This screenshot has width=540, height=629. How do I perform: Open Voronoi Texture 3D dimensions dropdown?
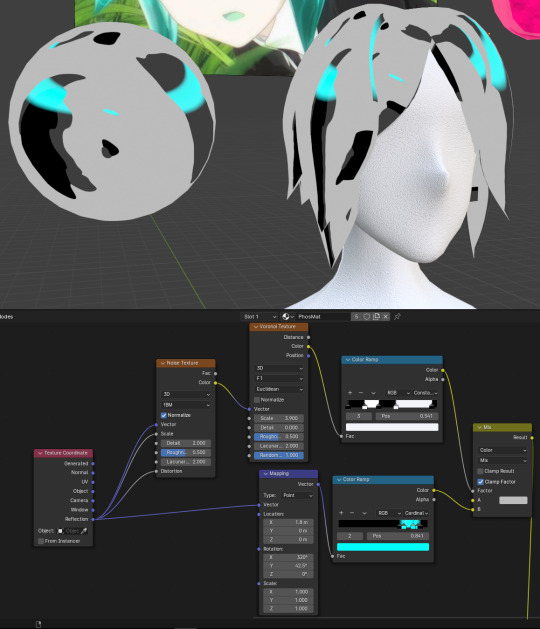click(x=279, y=368)
